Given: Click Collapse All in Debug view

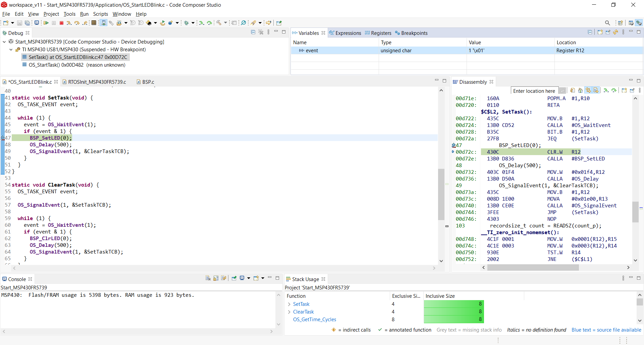Looking at the screenshot, I should pos(253,32).
